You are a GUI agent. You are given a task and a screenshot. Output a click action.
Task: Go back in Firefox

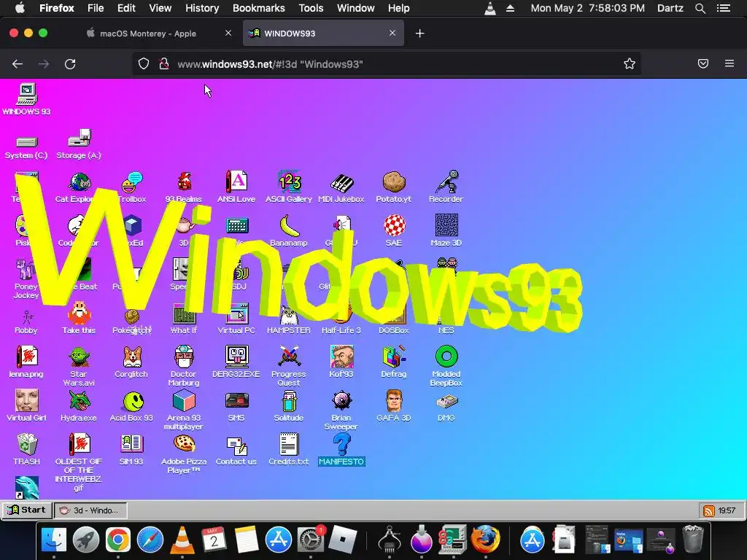click(x=18, y=64)
